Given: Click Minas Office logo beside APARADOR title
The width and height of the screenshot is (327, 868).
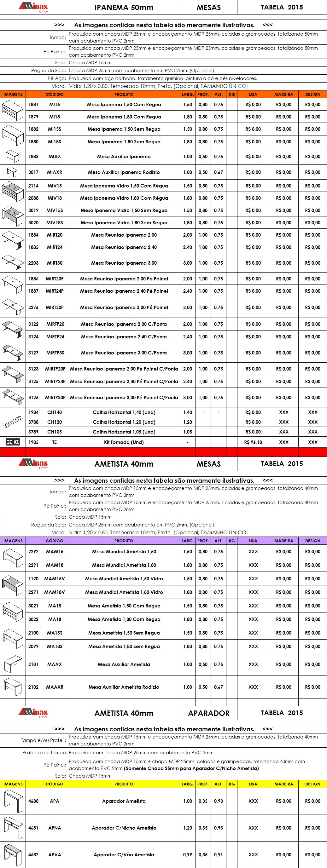Looking at the screenshot, I should tap(33, 713).
